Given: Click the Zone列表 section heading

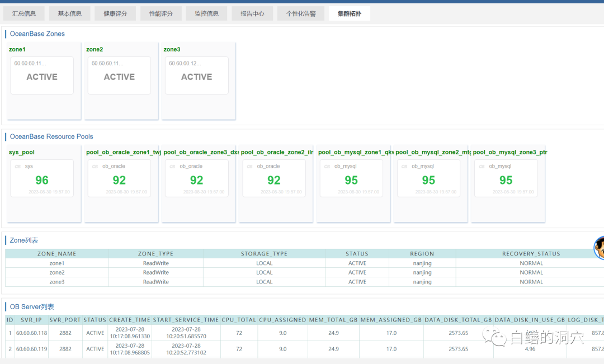Looking at the screenshot, I should [x=24, y=240].
